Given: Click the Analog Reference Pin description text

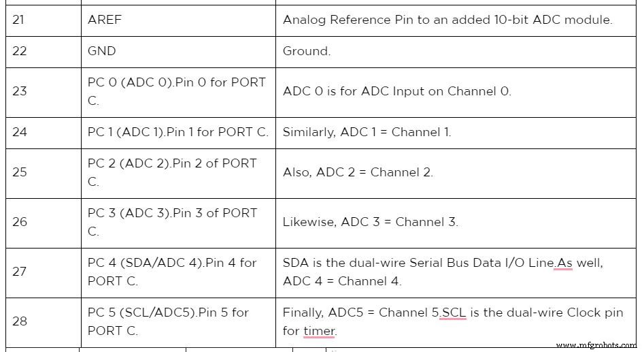Looking at the screenshot, I should [x=447, y=20].
